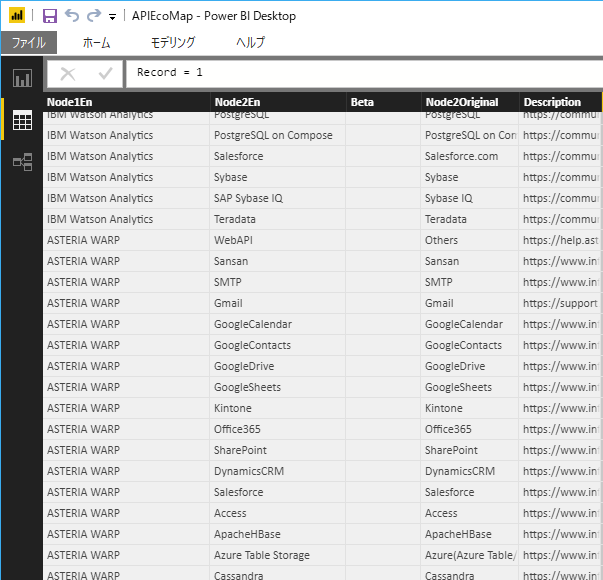Click ASTERIA WARP in the WebAPI row
The image size is (603, 580).
127,240
